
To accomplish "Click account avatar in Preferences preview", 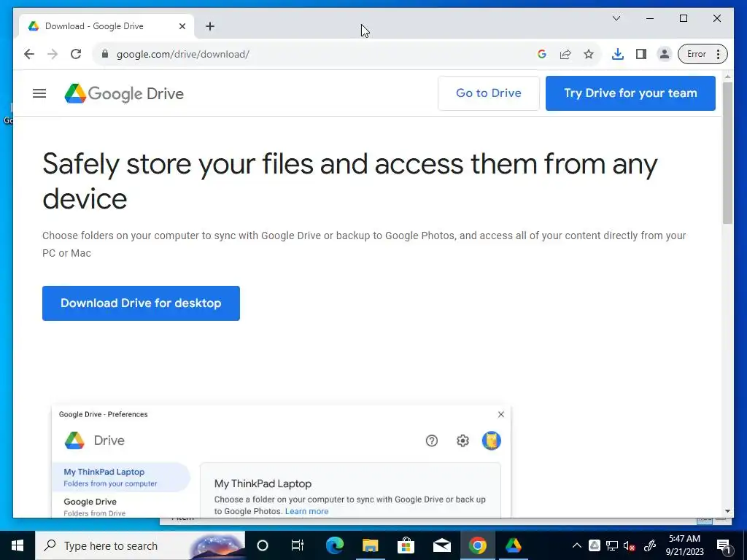I will pos(491,440).
